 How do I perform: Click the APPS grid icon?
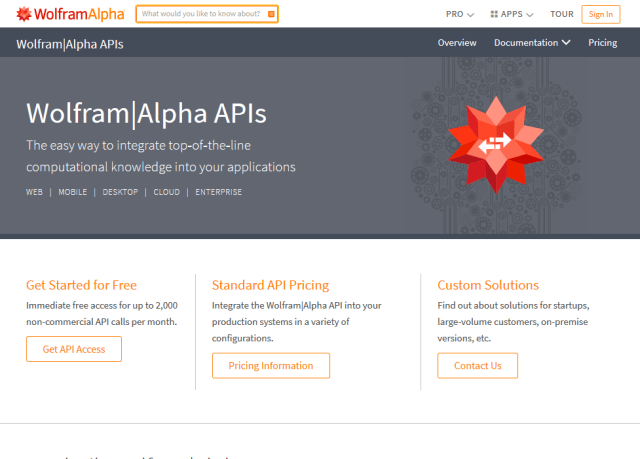[x=494, y=14]
